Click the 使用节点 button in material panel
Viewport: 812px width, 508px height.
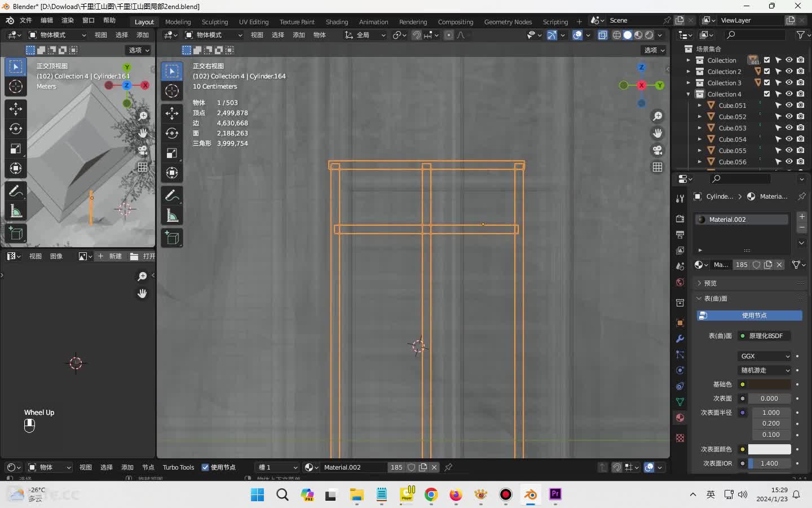pyautogui.click(x=749, y=316)
